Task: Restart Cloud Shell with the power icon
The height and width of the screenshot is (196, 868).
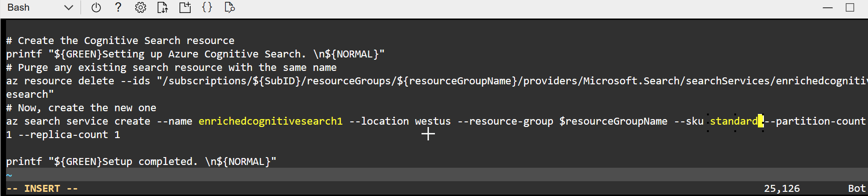Action: click(x=96, y=7)
